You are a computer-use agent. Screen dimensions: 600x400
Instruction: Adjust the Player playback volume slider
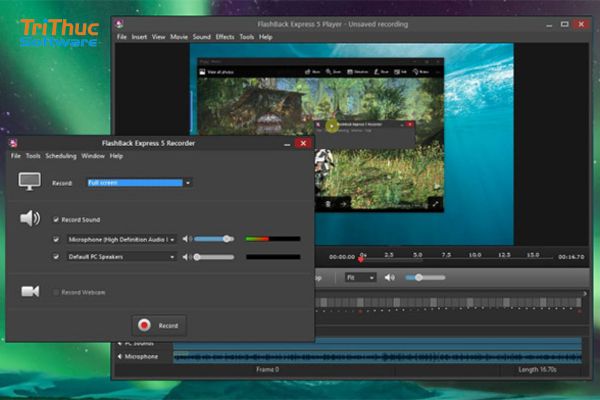tap(425, 278)
